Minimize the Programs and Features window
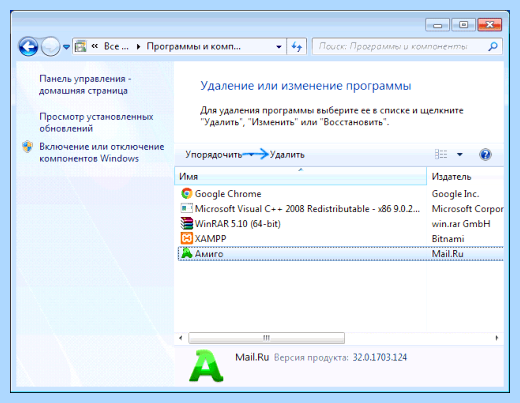Viewport: 520px width, 403px height. coord(438,25)
